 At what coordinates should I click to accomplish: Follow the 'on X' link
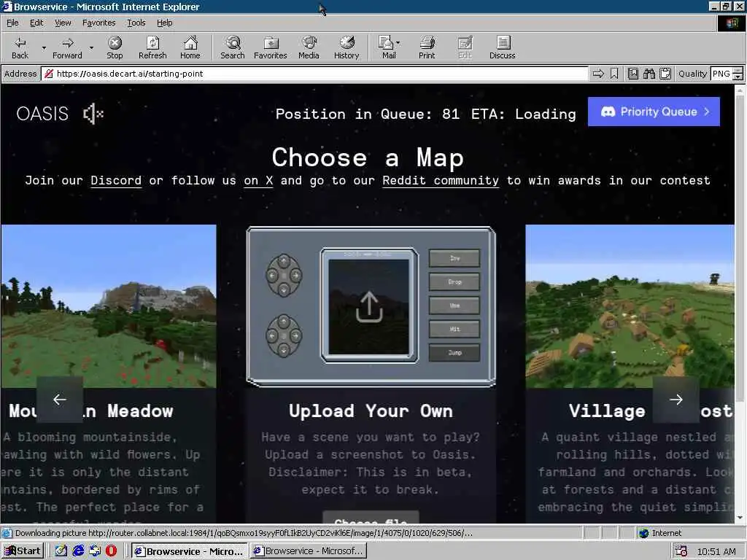[258, 181]
